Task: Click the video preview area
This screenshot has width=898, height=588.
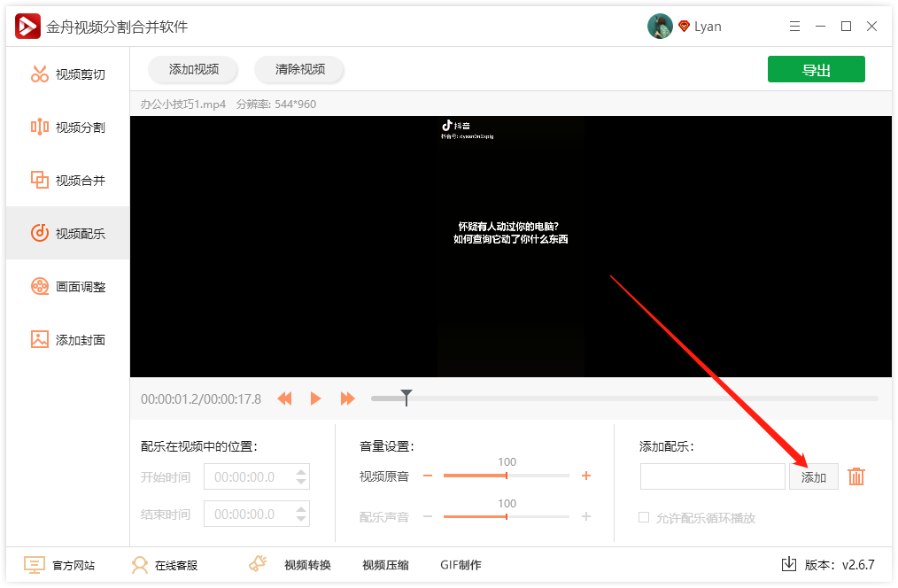Action: click(511, 246)
